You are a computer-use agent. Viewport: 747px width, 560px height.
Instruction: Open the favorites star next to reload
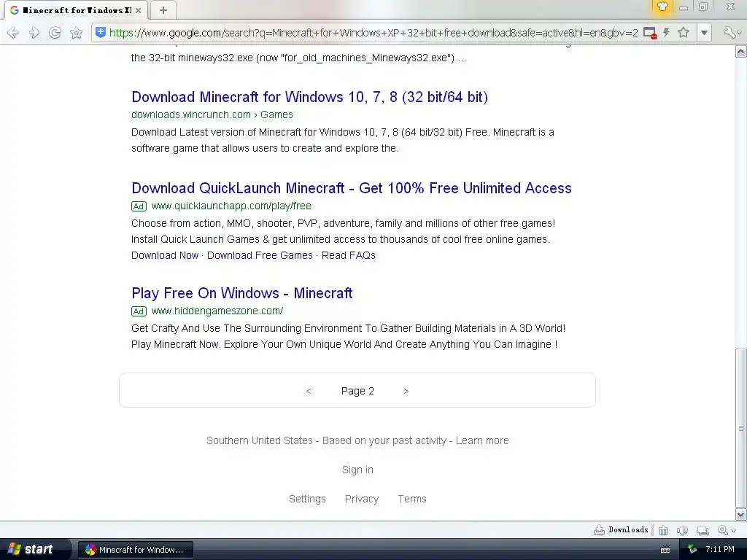point(76,33)
